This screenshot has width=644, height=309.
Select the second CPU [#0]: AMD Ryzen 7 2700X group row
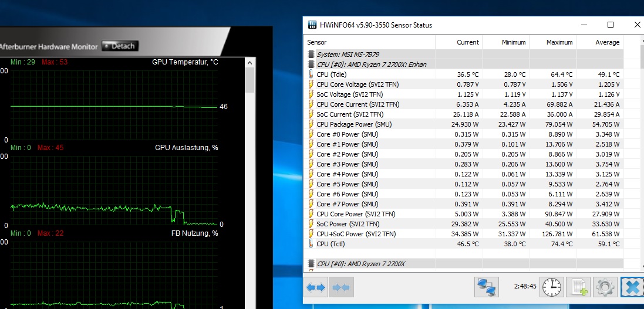(x=464, y=263)
